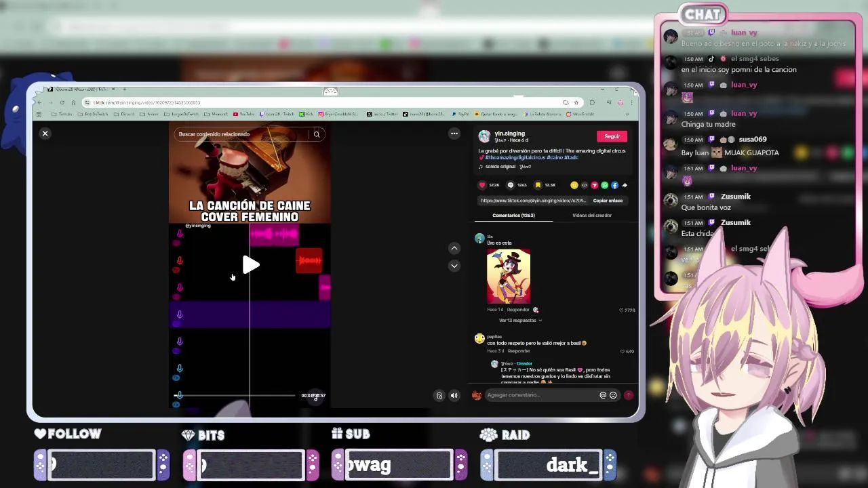Click the comments bubble icon
This screenshot has height=488, width=868.
[x=511, y=185]
